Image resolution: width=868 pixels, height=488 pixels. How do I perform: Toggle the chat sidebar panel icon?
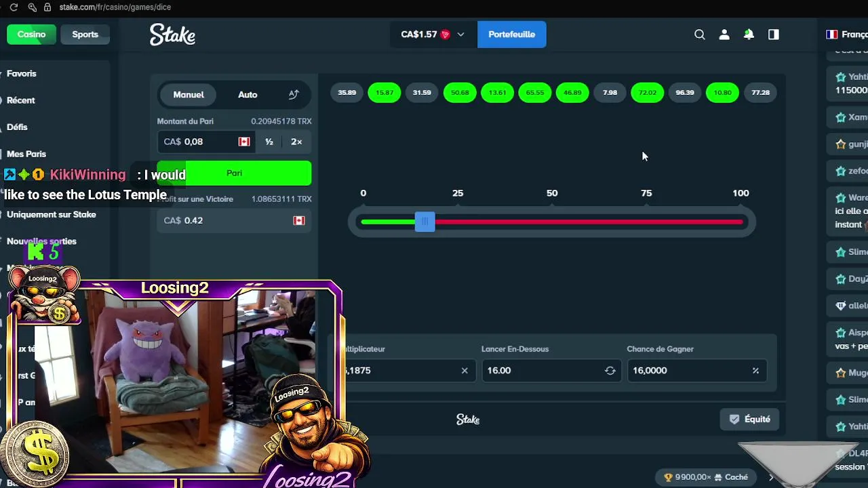tap(774, 35)
